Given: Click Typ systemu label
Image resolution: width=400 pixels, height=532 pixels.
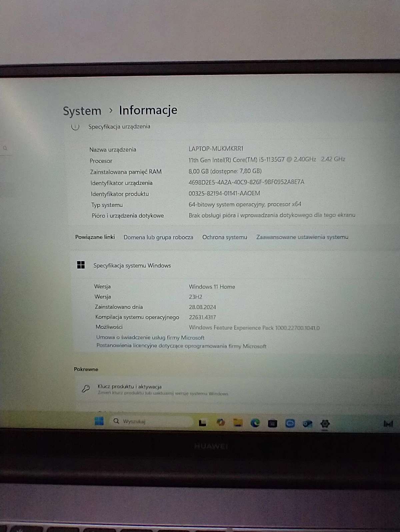Looking at the screenshot, I should pos(107,205).
